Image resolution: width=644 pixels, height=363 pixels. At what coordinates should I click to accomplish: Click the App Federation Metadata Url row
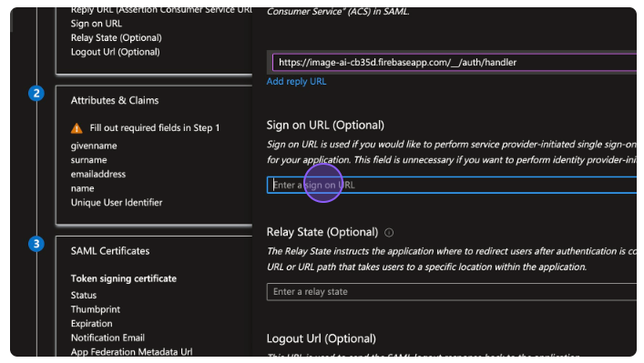click(131, 352)
